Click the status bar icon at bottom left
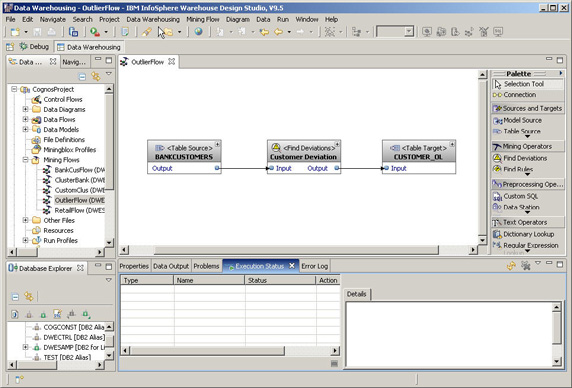This screenshot has width=572, height=388. (x=19, y=379)
